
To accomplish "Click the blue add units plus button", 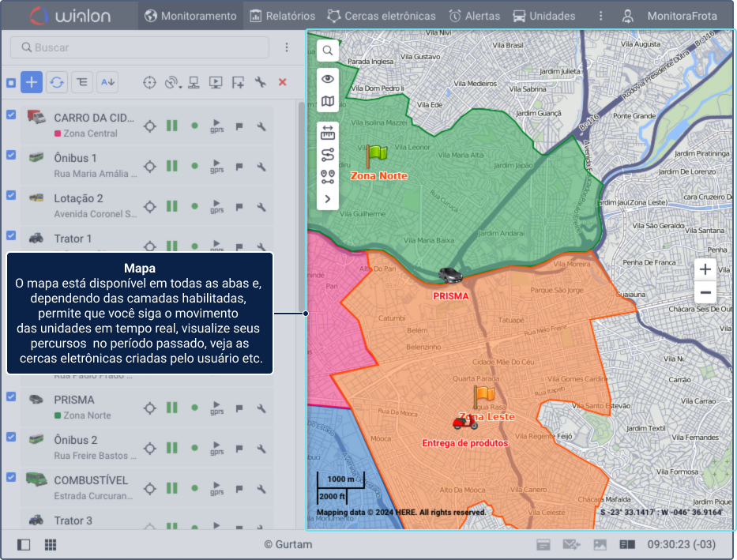I will (32, 82).
